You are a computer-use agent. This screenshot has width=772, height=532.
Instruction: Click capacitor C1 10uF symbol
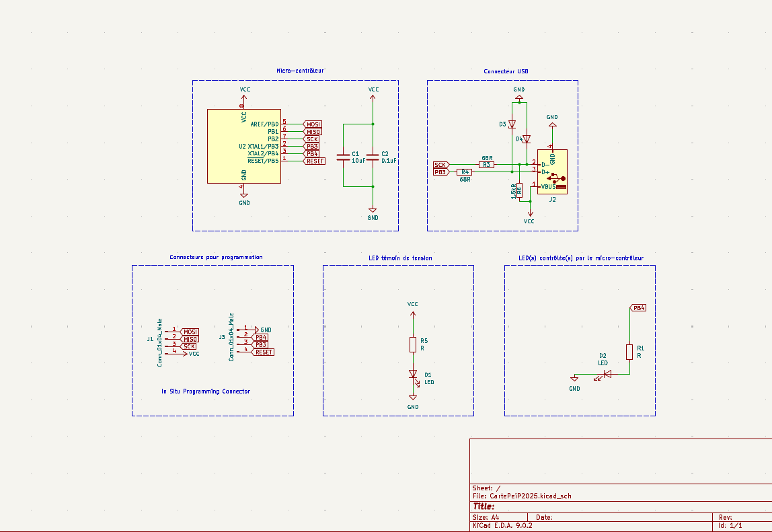[344, 157]
